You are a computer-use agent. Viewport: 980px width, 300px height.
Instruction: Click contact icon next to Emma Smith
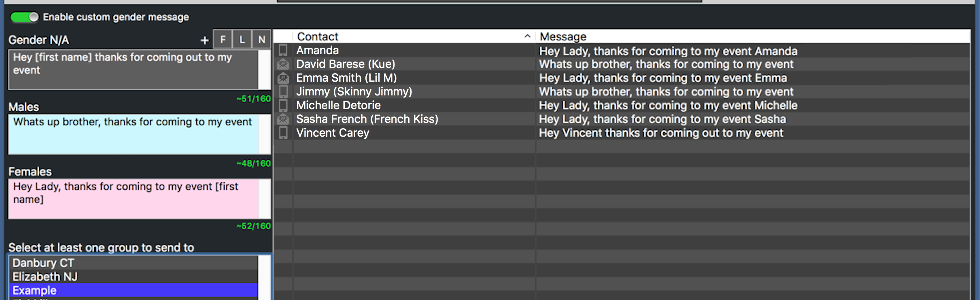283,78
